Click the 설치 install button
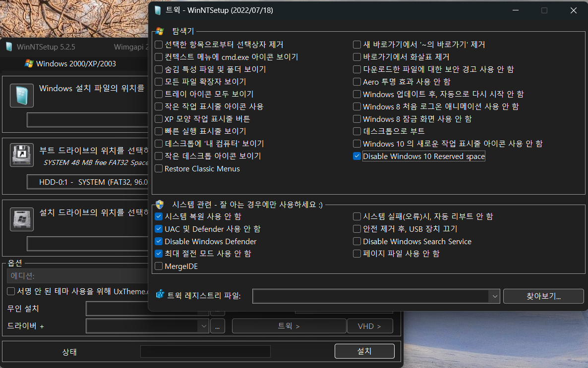This screenshot has width=588, height=368. point(364,351)
